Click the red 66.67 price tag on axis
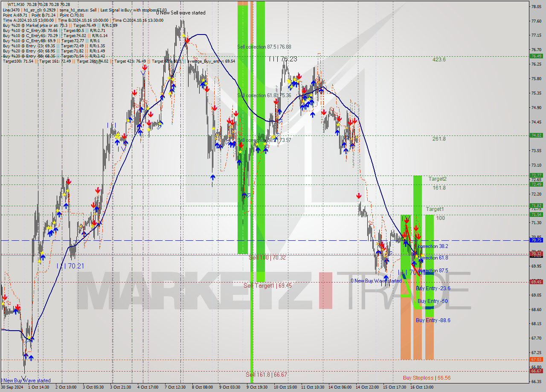This screenshot has width=546, height=392. tap(536, 371)
